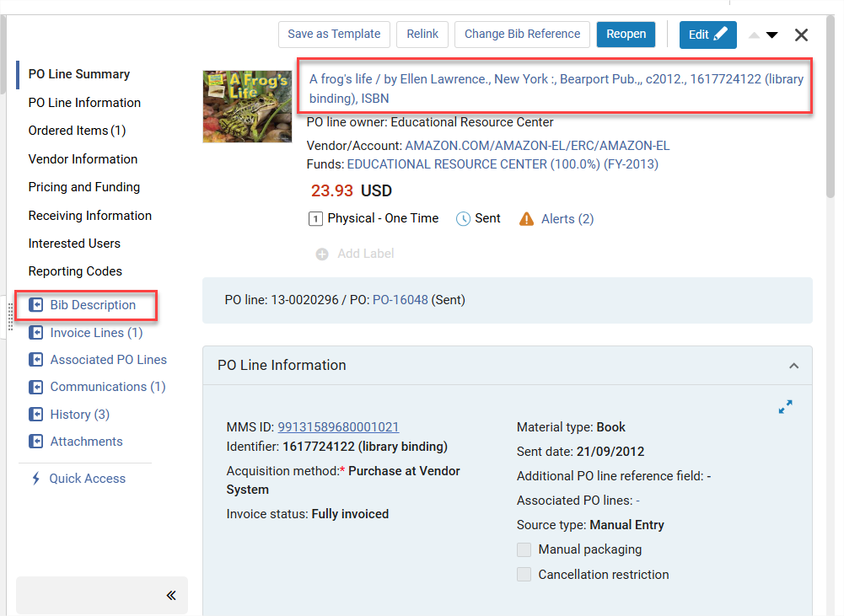Open Invoice Lines (1)
Screen dimensions: 844x616
[96, 333]
